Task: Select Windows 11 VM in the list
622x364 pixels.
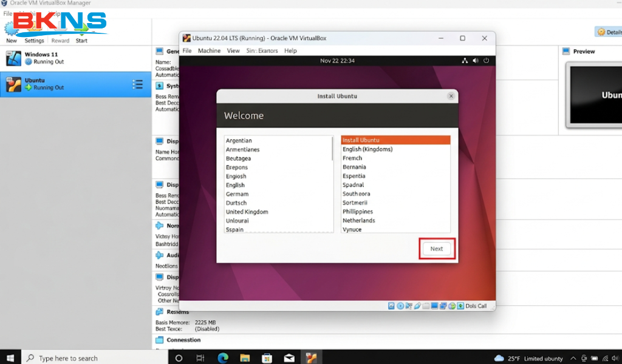Action: click(x=75, y=58)
